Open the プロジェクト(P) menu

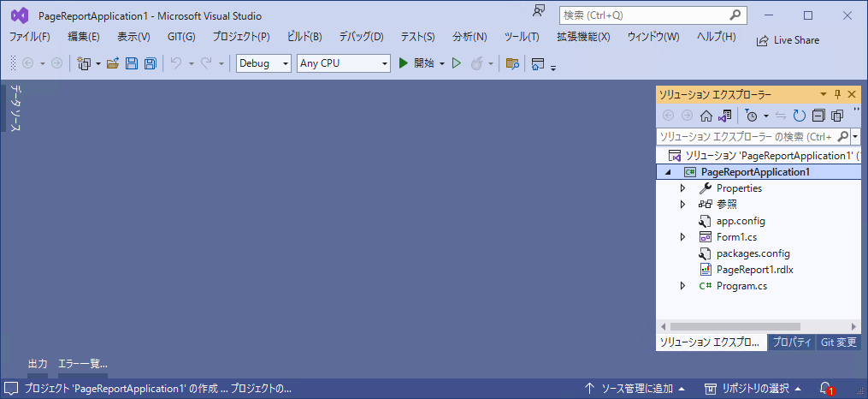tap(241, 37)
